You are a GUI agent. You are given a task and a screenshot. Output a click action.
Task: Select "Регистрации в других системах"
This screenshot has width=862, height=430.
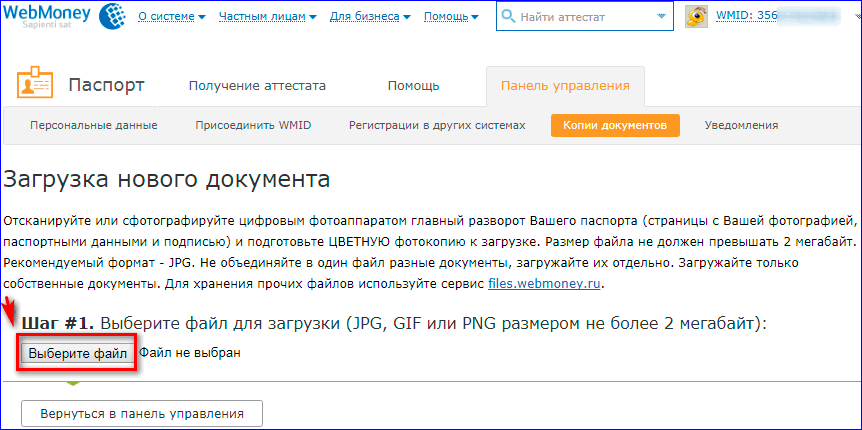point(436,125)
